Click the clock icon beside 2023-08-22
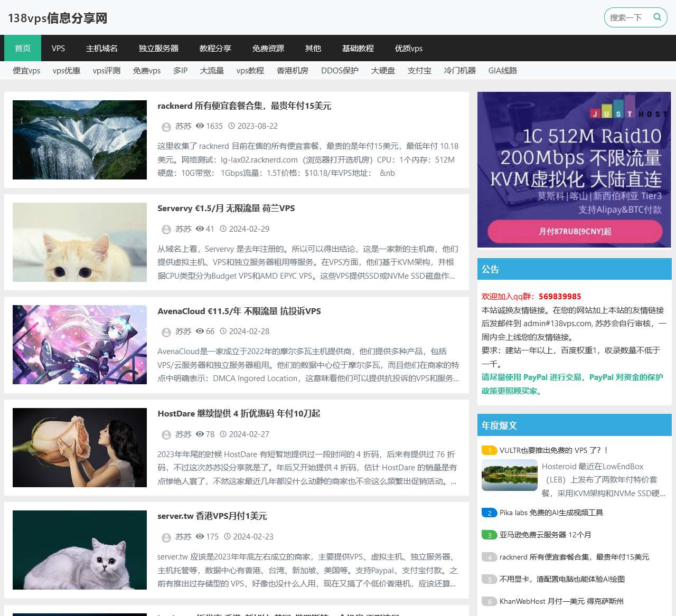 point(231,126)
